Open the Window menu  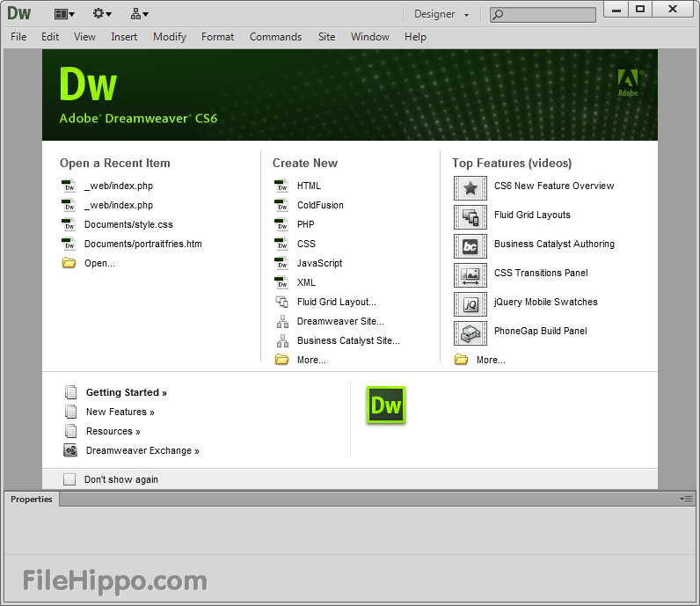(369, 37)
